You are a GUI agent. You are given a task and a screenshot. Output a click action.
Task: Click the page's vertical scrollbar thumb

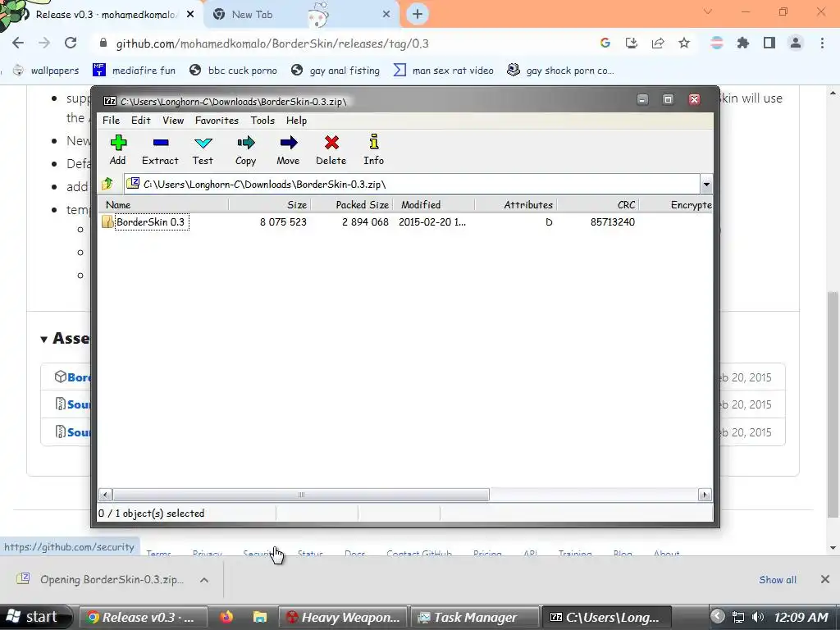(833, 404)
